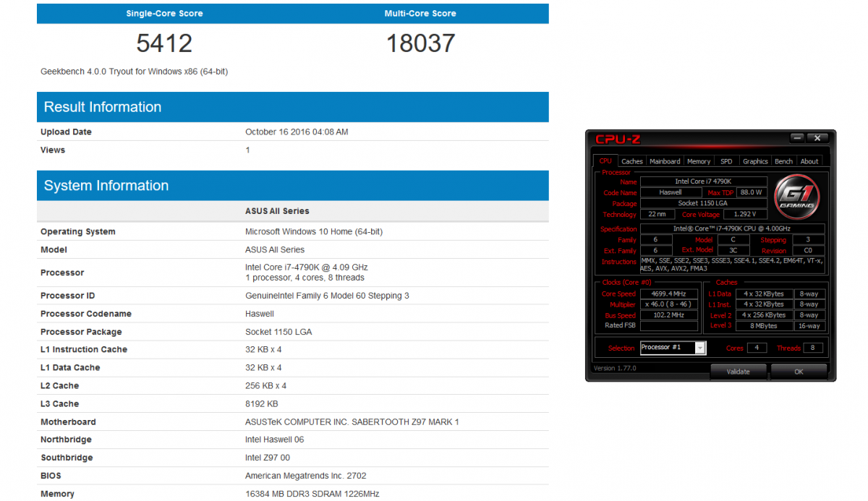Open the Graphics tab in CPU-Z
This screenshot has width=868, height=501.
[755, 161]
